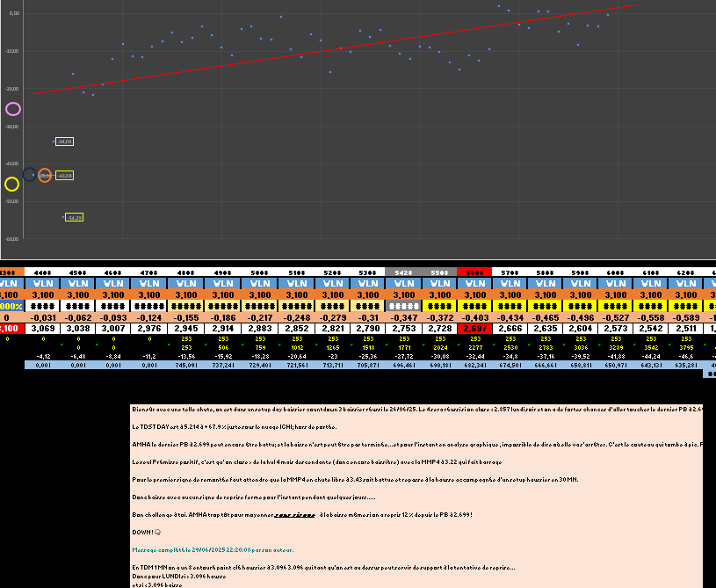Screen dimensions: 716x588
Task: Click the white value -46,6
Action: point(686,356)
